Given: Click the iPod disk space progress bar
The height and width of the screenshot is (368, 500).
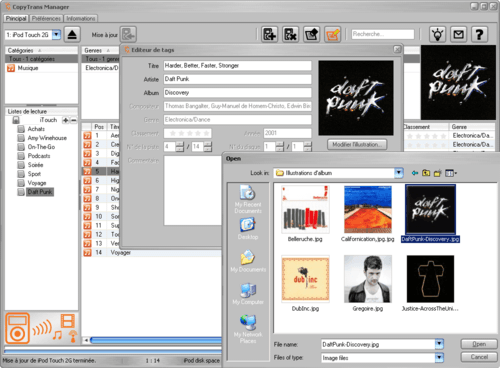Looking at the screenshot, I should click(113, 352).
